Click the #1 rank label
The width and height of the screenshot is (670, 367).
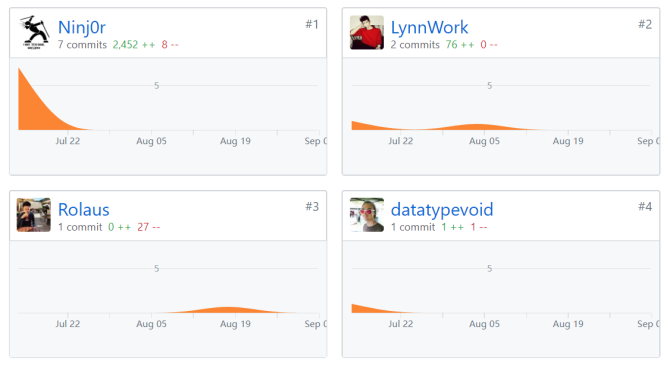pos(312,24)
